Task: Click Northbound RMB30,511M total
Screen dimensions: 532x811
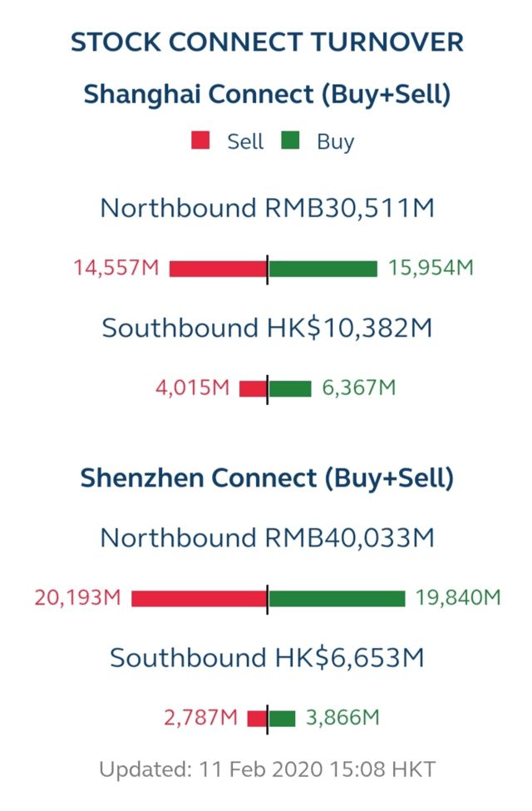Action: coord(267,209)
